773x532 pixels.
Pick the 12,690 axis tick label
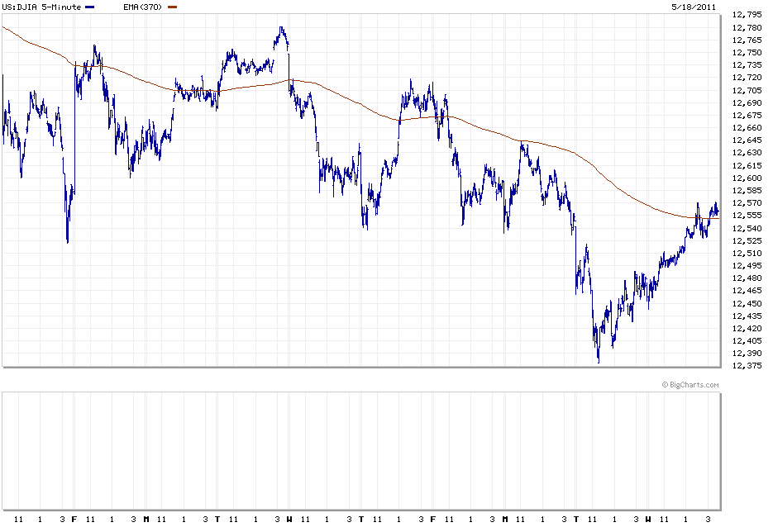(747, 102)
